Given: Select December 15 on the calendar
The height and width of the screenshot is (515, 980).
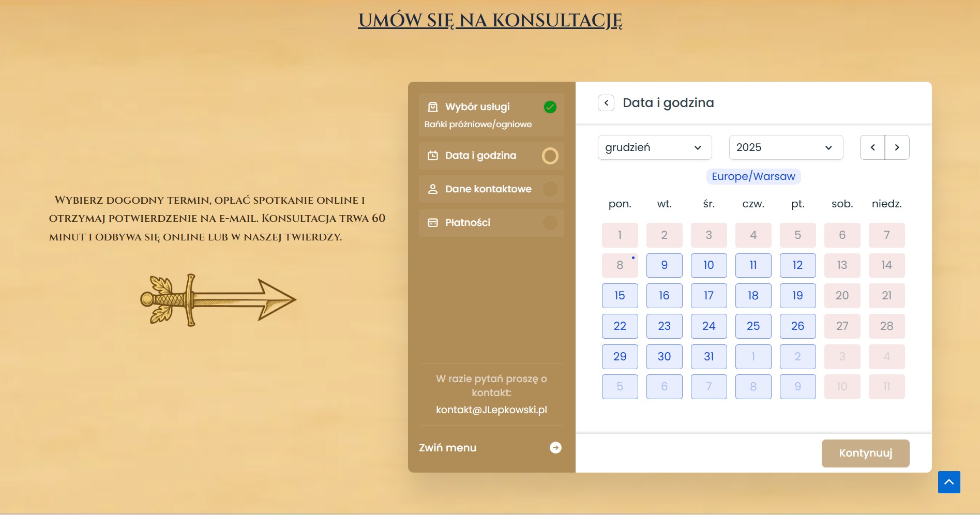Looking at the screenshot, I should tap(620, 295).
